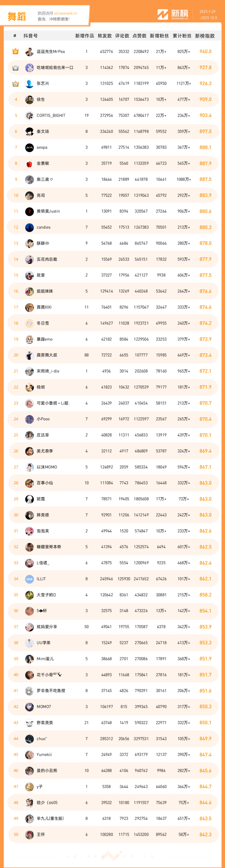Click the silver crown second-place icon
Viewport: 225px width, 868px height.
[x=15, y=68]
